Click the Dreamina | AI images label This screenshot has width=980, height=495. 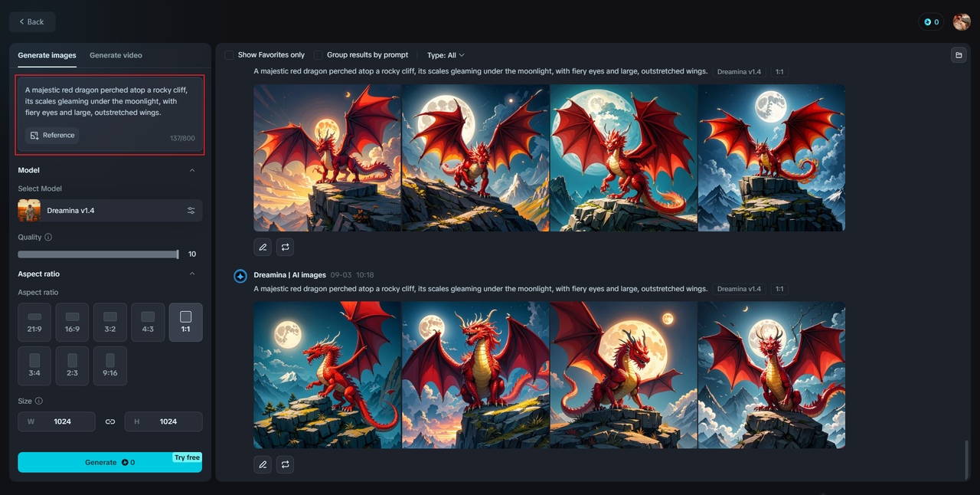[x=290, y=275]
